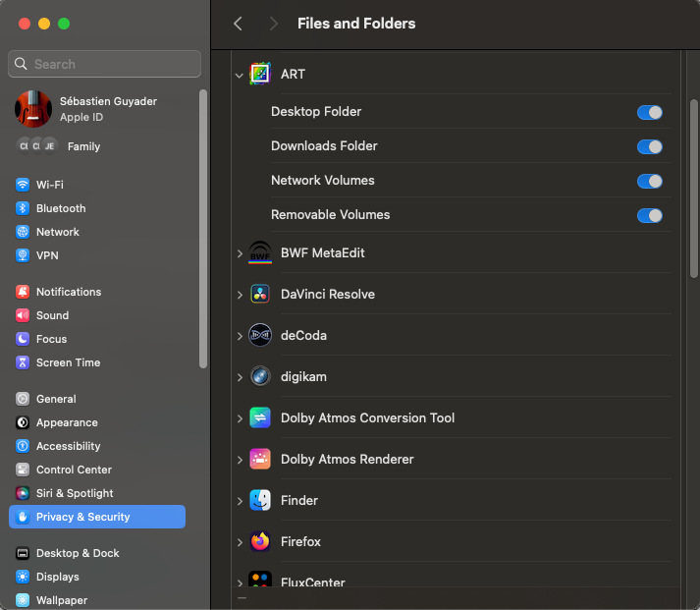The width and height of the screenshot is (700, 610).
Task: Click the Privacy & Security hand icon
Action: (23, 517)
